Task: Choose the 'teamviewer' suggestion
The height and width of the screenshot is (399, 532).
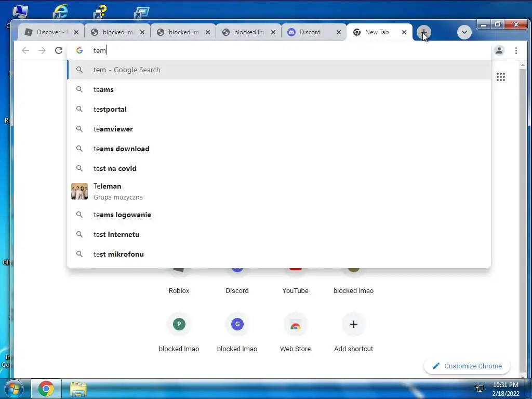Action: click(x=279, y=129)
